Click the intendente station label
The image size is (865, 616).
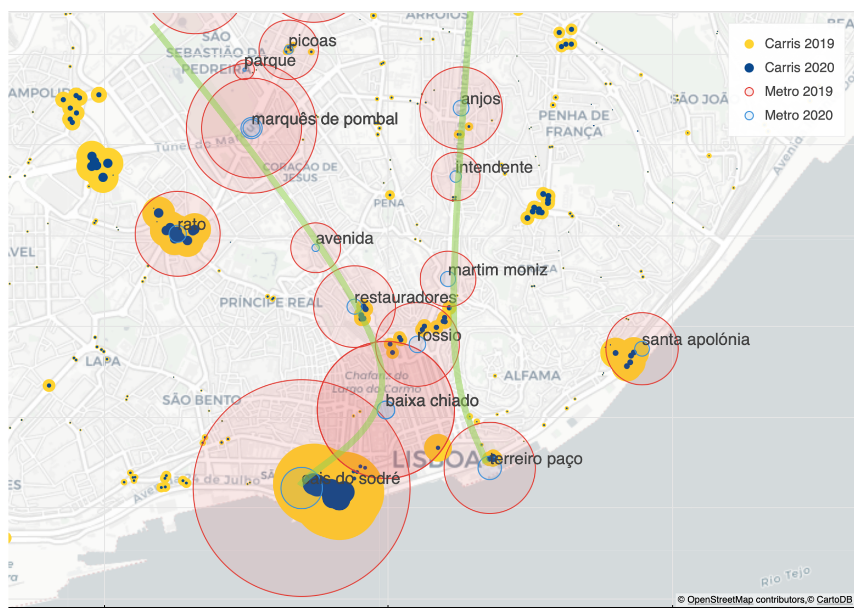coord(494,167)
